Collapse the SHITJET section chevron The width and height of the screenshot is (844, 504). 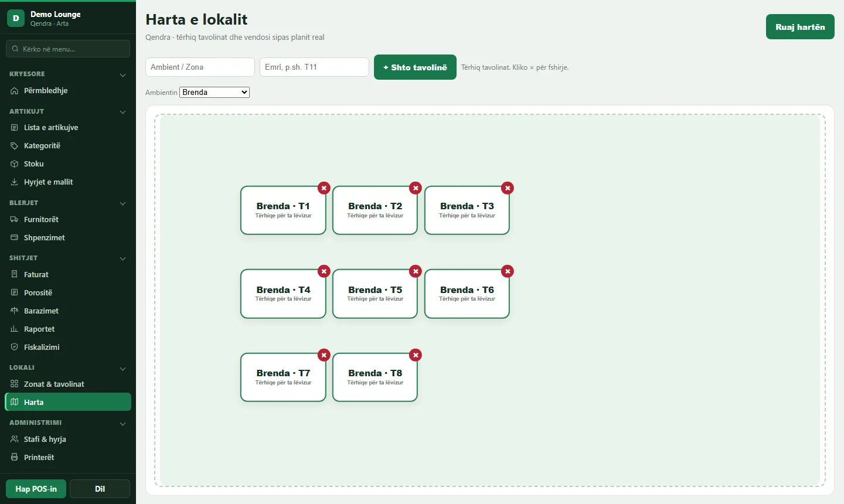pyautogui.click(x=122, y=258)
